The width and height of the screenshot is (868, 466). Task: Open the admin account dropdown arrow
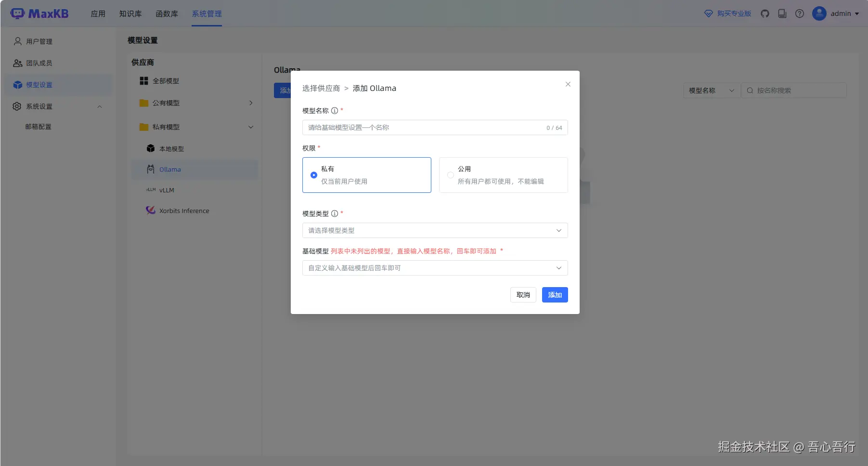point(857,14)
